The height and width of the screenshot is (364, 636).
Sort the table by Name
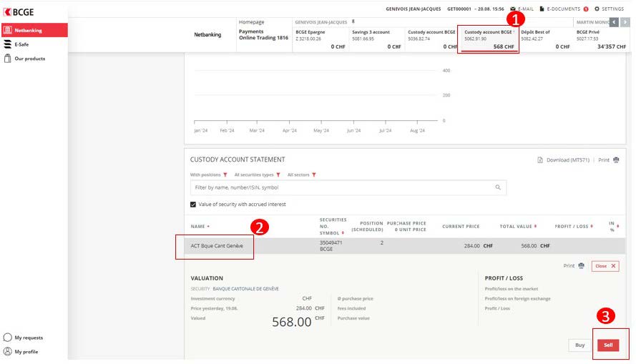pyautogui.click(x=200, y=226)
